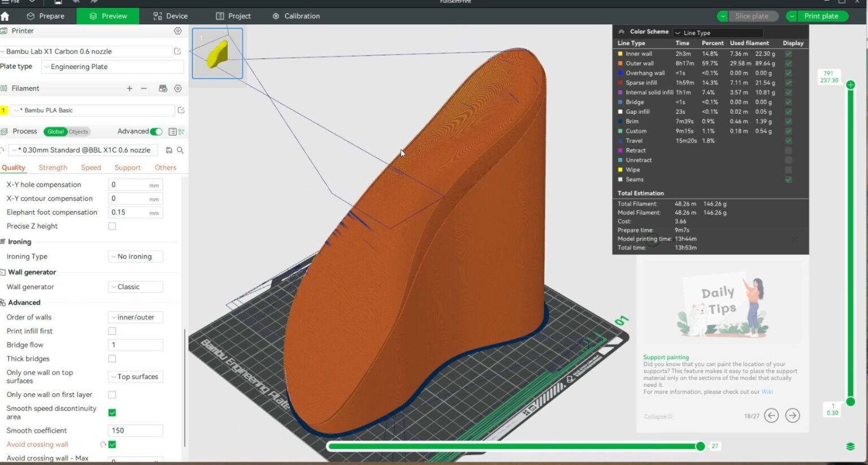868x465 pixels.
Task: Enable Print infill first checkbox
Action: click(x=112, y=331)
